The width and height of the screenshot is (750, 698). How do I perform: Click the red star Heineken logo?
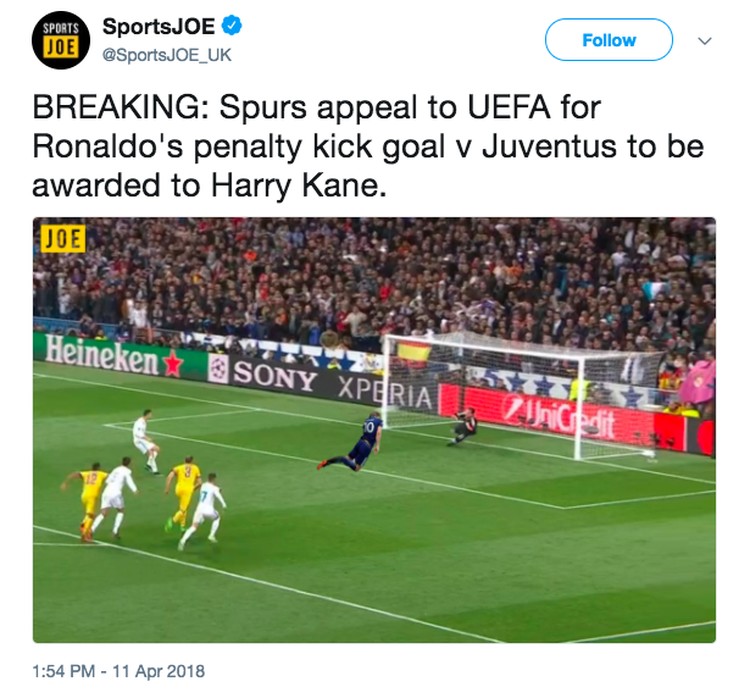[172, 366]
